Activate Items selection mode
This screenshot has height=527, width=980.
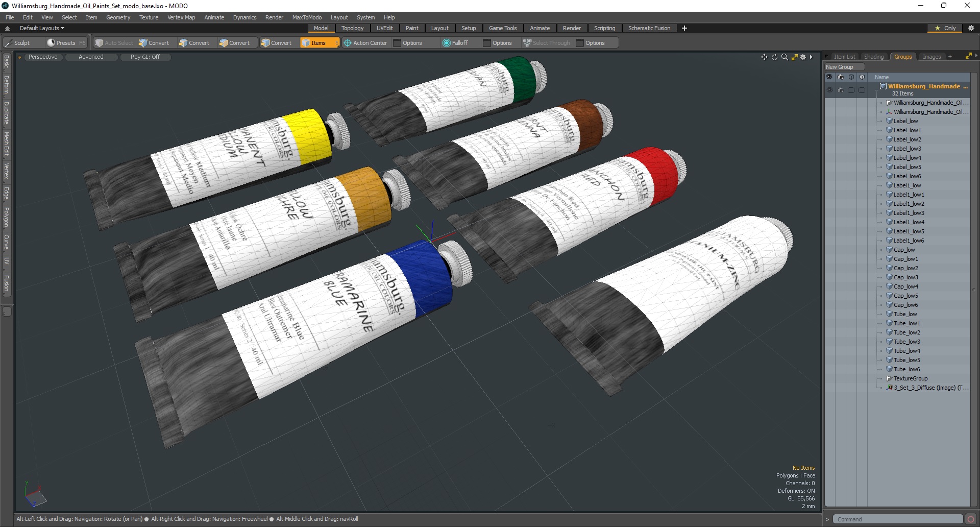click(320, 43)
